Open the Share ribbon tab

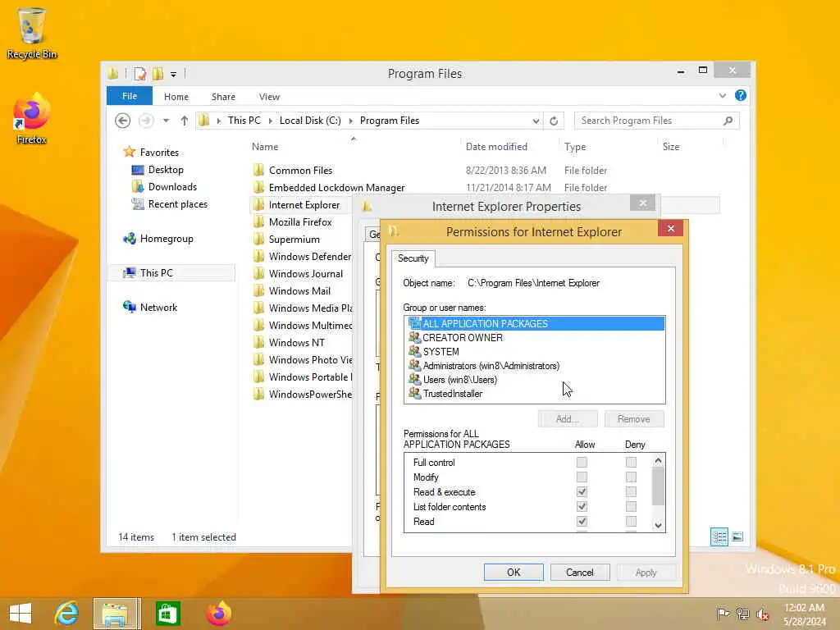[x=223, y=97]
